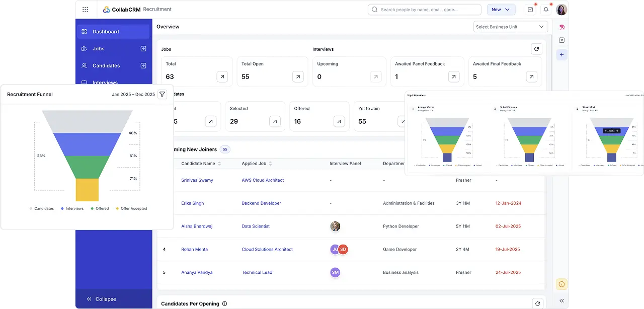This screenshot has height=309, width=644.
Task: Open the filter funnel icon on Recruitment Funnel
Action: click(x=162, y=94)
